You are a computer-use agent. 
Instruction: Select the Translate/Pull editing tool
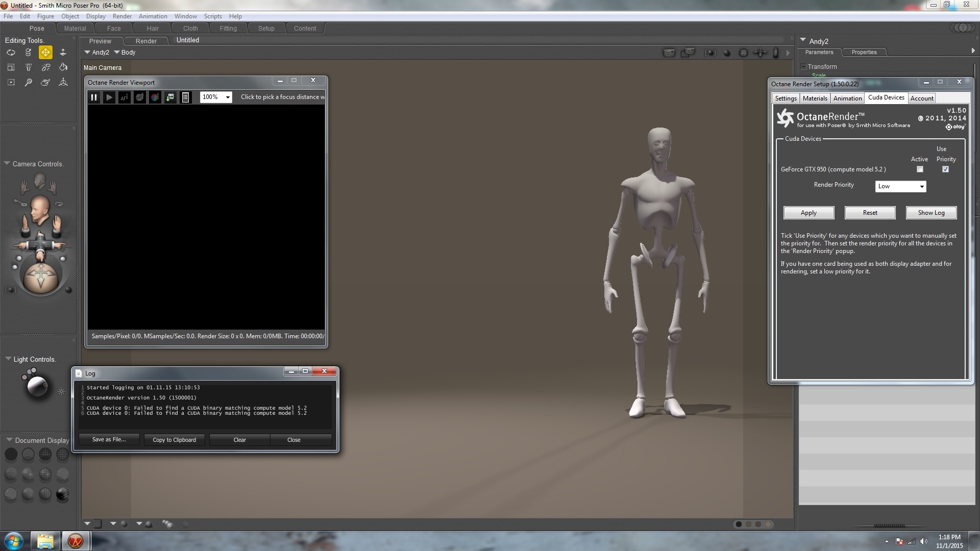[x=45, y=52]
